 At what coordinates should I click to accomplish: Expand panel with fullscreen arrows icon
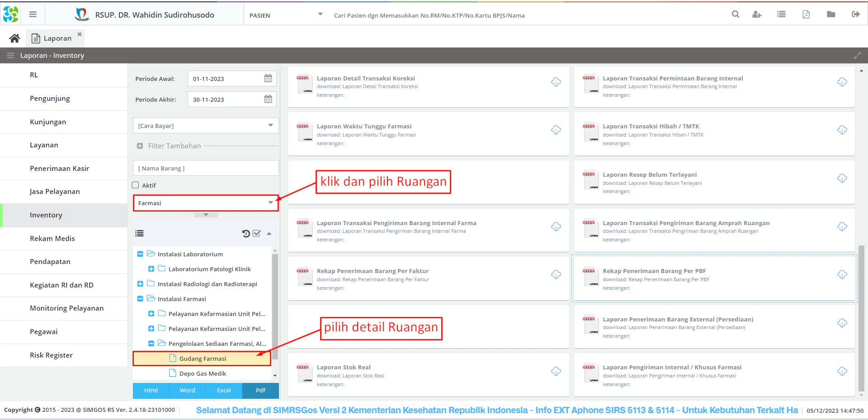coord(857,56)
